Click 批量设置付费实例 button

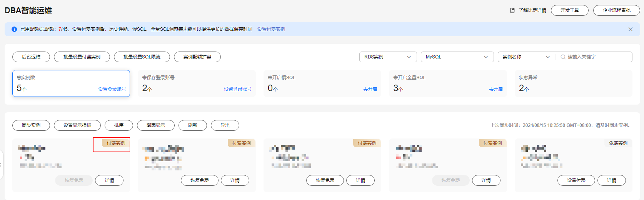click(82, 57)
